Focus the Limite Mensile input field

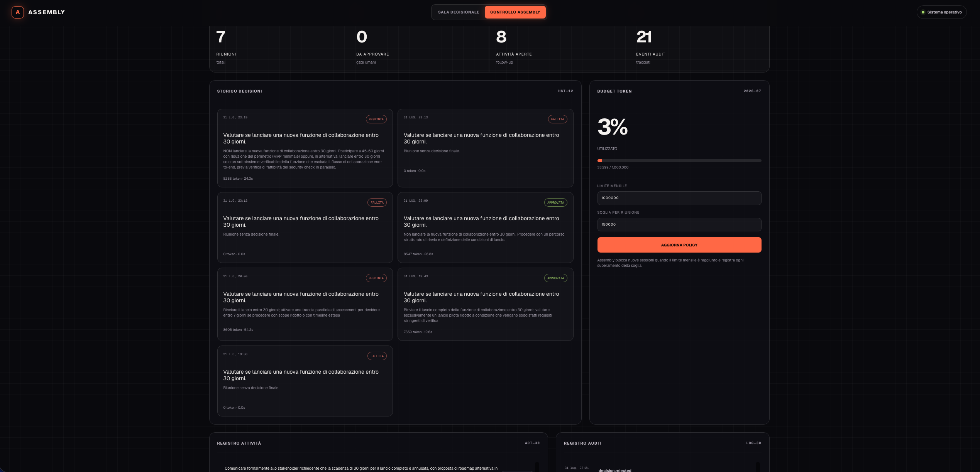pos(679,198)
